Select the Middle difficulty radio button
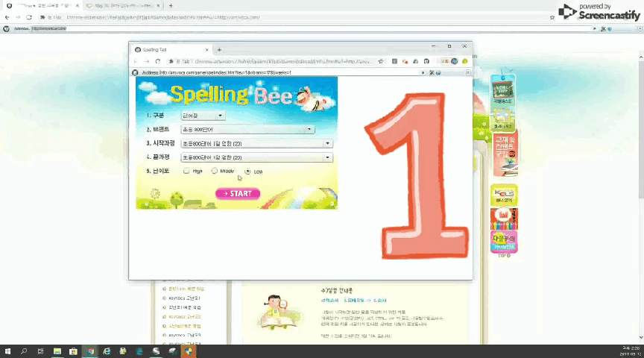 coord(215,171)
